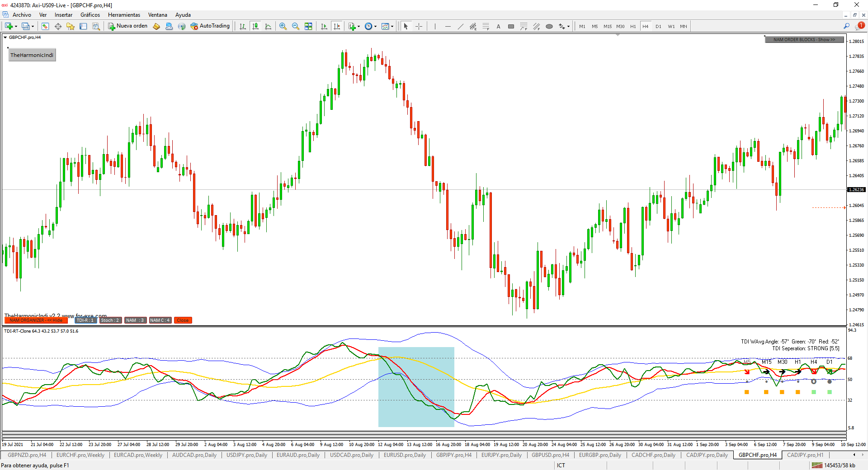868x470 pixels.
Task: Choose the text label tool
Action: tap(498, 26)
